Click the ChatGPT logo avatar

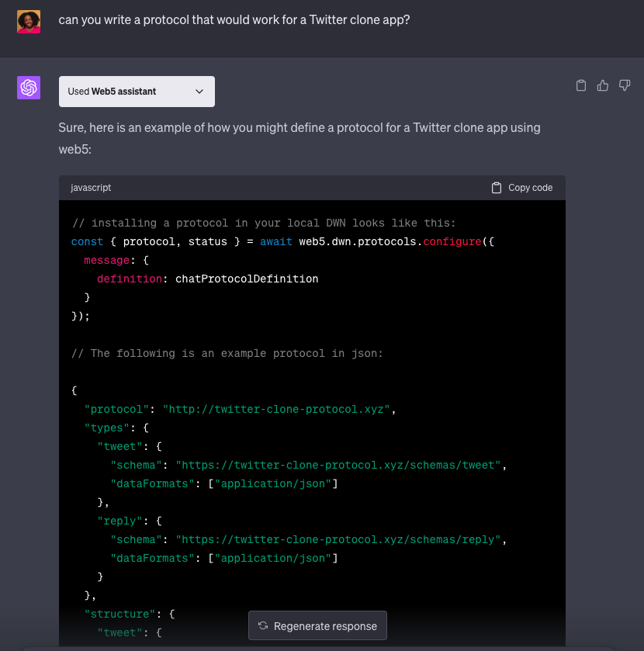click(x=29, y=88)
